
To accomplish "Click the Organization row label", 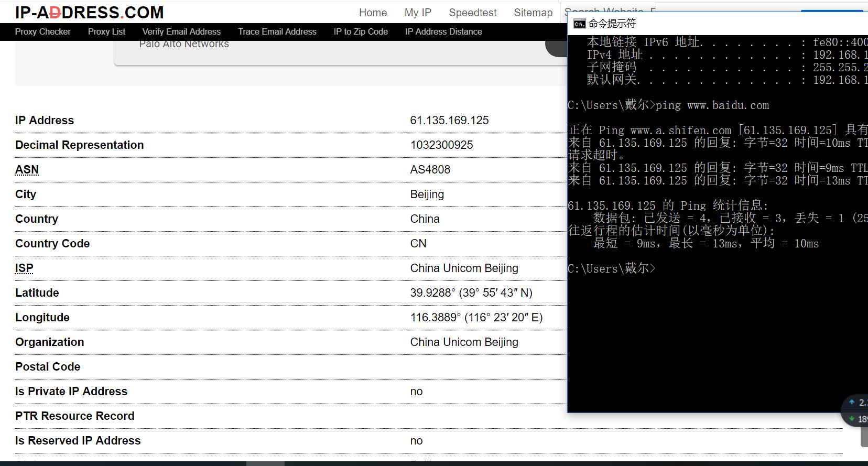I will (x=50, y=342).
